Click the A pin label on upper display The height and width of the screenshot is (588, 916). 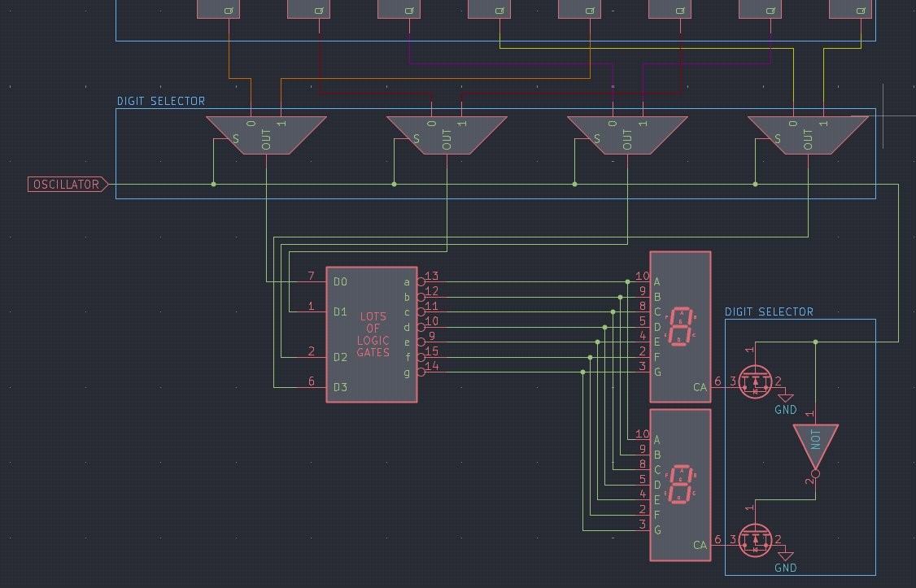657,282
